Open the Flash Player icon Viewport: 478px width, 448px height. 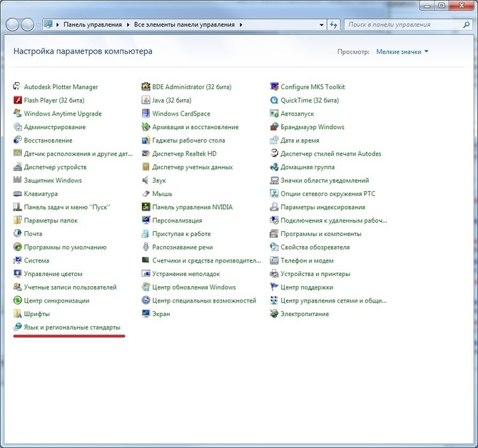(18, 101)
